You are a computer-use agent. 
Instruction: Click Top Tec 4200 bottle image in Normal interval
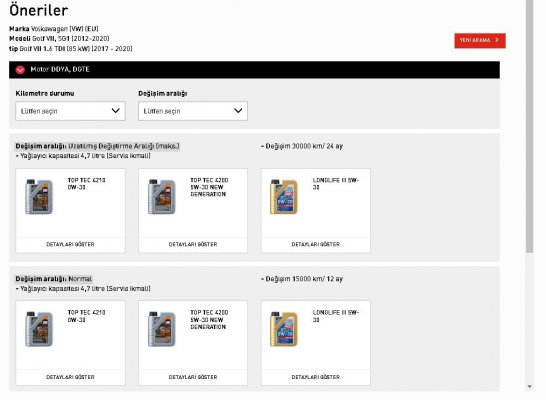(162, 329)
